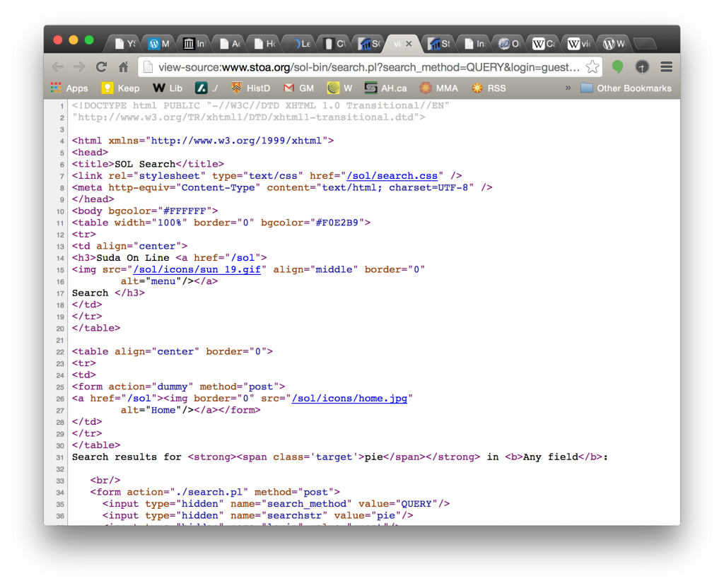Open the /sol/icons/home.jpg link
This screenshot has height=588, width=724.
pos(349,399)
